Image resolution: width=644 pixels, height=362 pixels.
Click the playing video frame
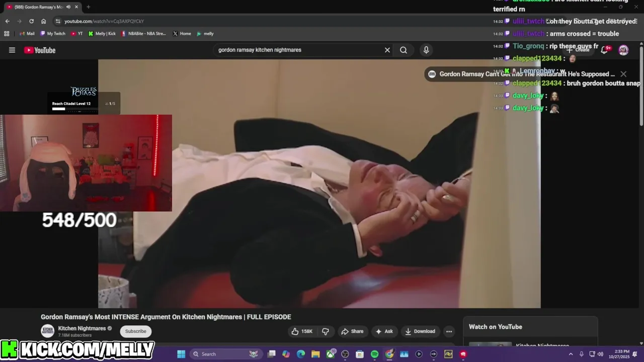tap(319, 184)
